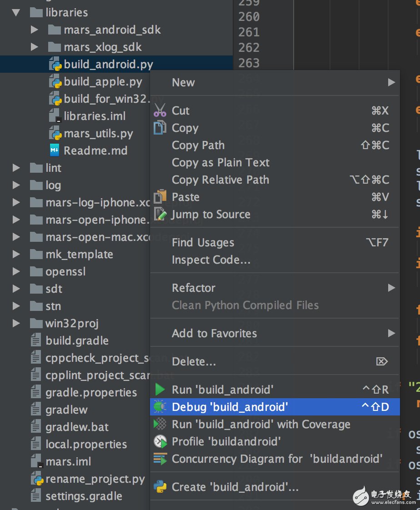This screenshot has height=510, width=420.
Task: Click the Jump to Source pencil icon
Action: (160, 214)
